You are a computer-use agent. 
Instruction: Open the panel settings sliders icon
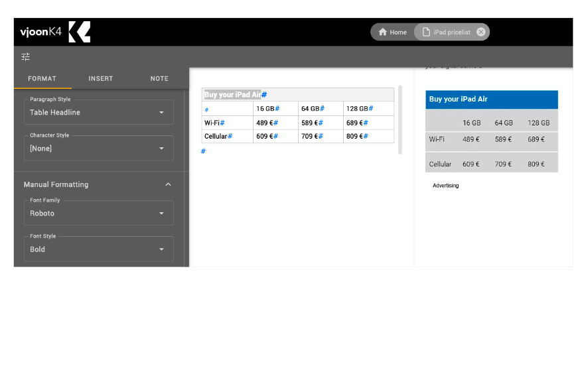coord(25,56)
